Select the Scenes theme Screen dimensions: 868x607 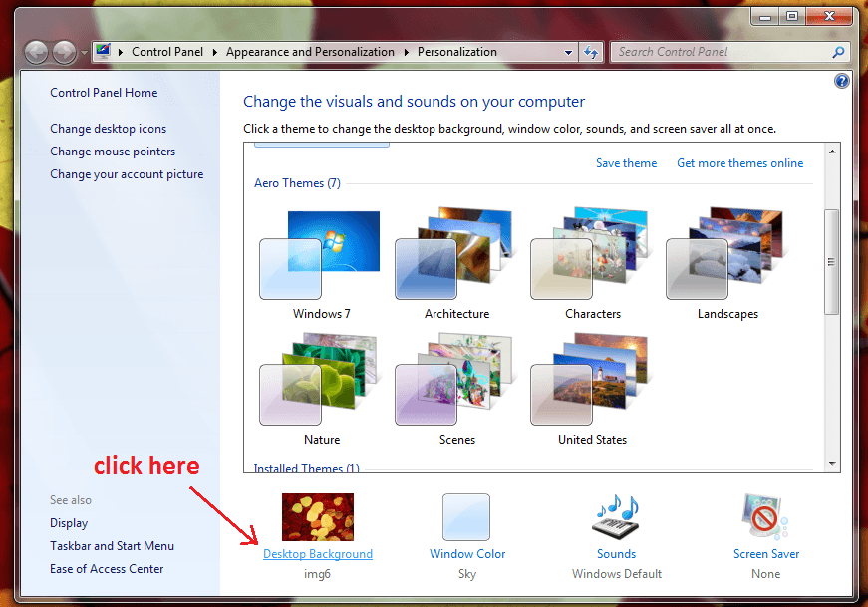[x=455, y=390]
